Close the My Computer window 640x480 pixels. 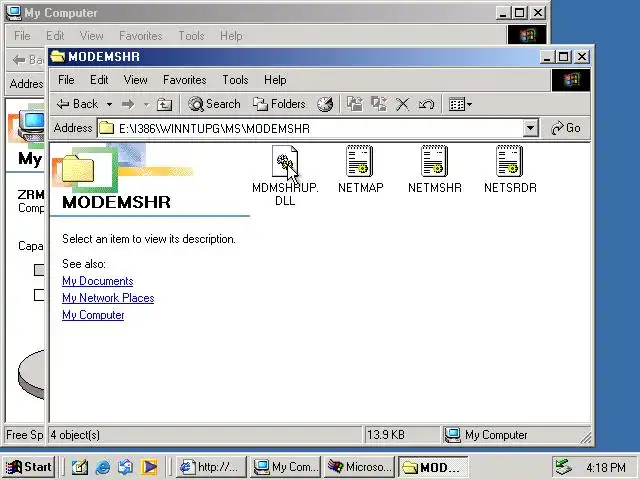click(538, 13)
